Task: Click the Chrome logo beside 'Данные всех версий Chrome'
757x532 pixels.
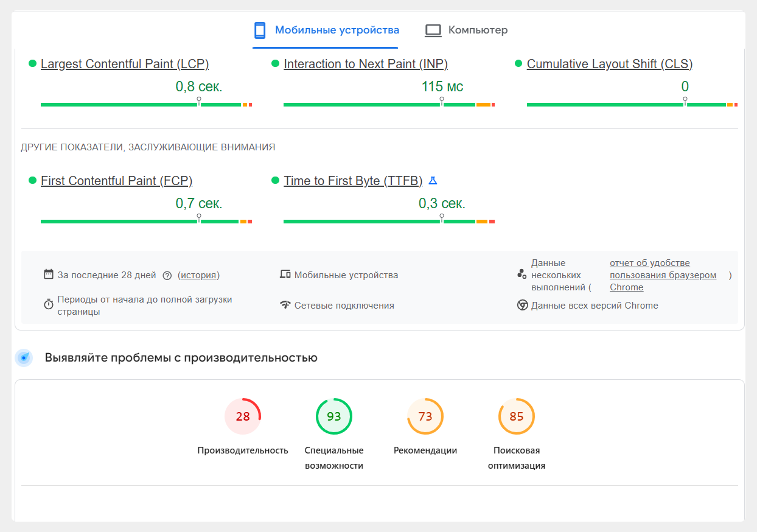Action: [x=522, y=305]
